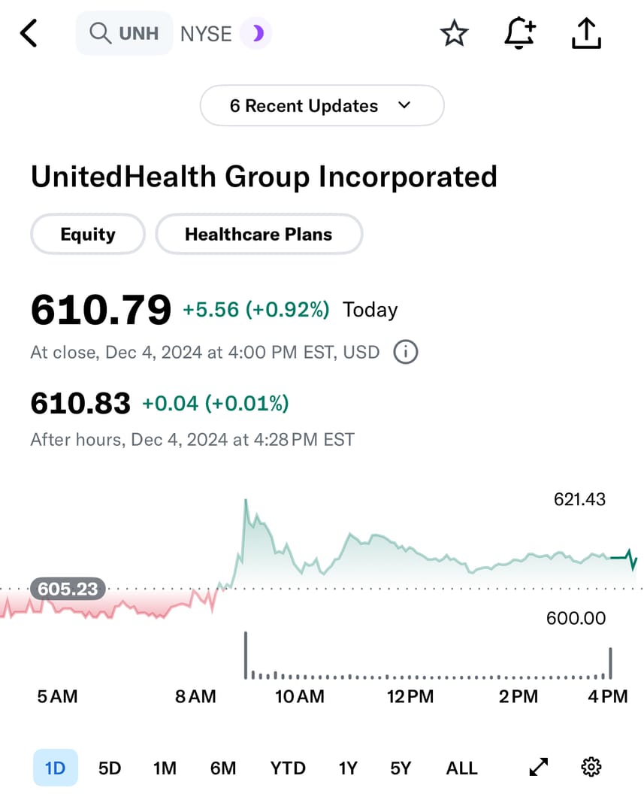The height and width of the screenshot is (812, 644).
Task: Add UNH to favorites with star icon
Action: click(454, 34)
